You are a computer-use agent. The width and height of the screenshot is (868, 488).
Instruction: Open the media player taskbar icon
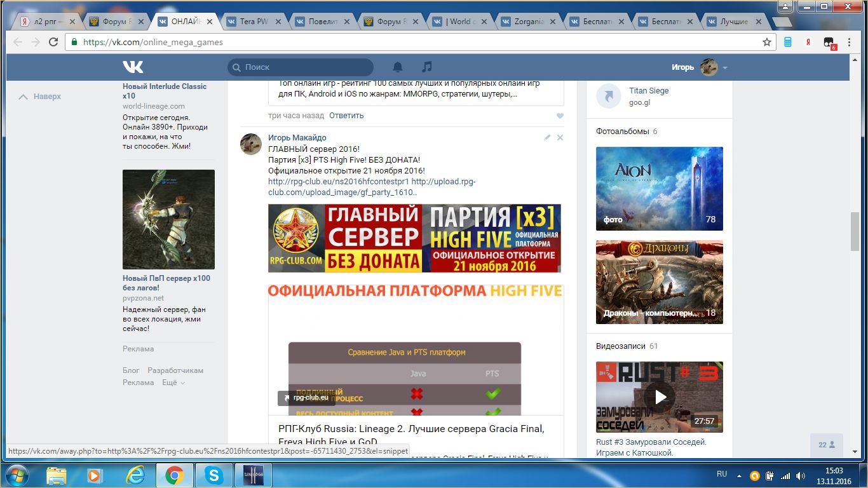(95, 475)
